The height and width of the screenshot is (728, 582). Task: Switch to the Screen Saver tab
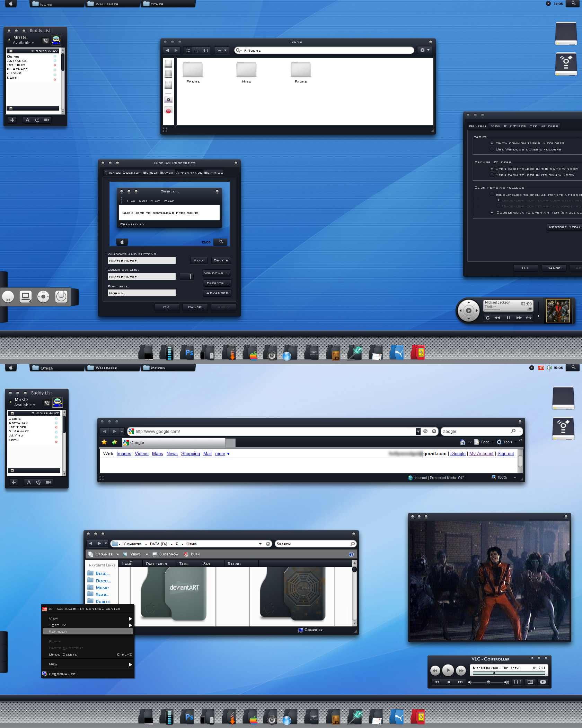158,173
